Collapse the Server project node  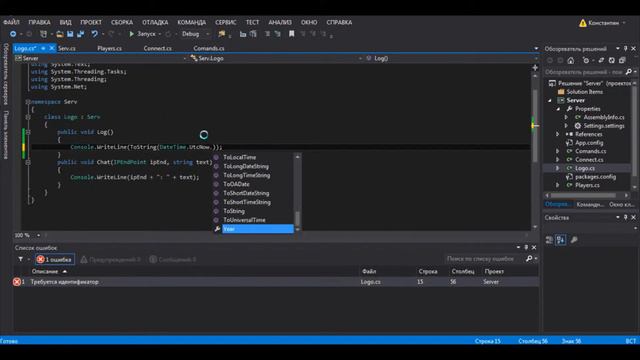pos(550,100)
